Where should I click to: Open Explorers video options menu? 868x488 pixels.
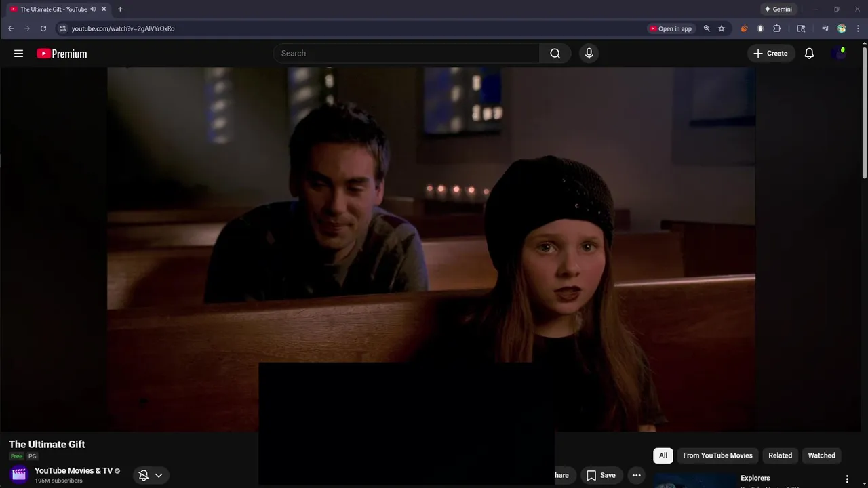point(847,479)
